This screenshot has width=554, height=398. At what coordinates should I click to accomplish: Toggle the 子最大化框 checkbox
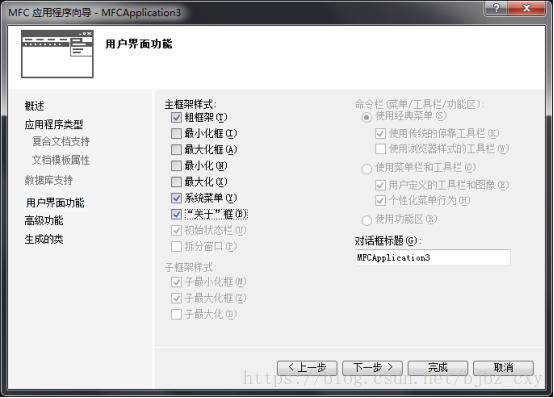click(176, 298)
